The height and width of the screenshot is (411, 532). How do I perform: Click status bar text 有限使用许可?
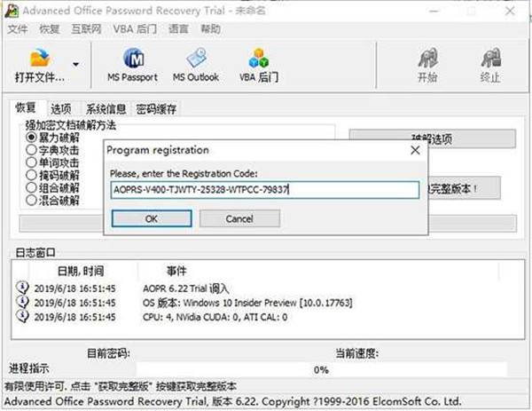click(x=121, y=386)
